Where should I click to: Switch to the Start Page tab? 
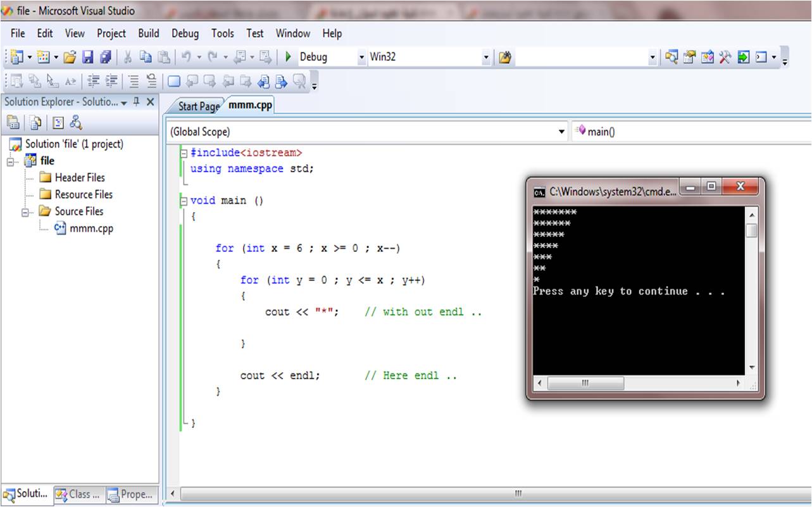click(198, 106)
